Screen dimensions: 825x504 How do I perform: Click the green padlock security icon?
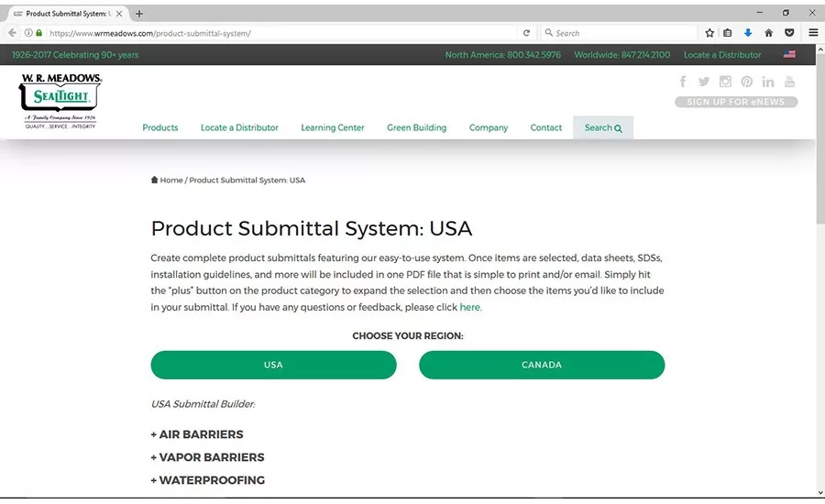click(x=38, y=33)
